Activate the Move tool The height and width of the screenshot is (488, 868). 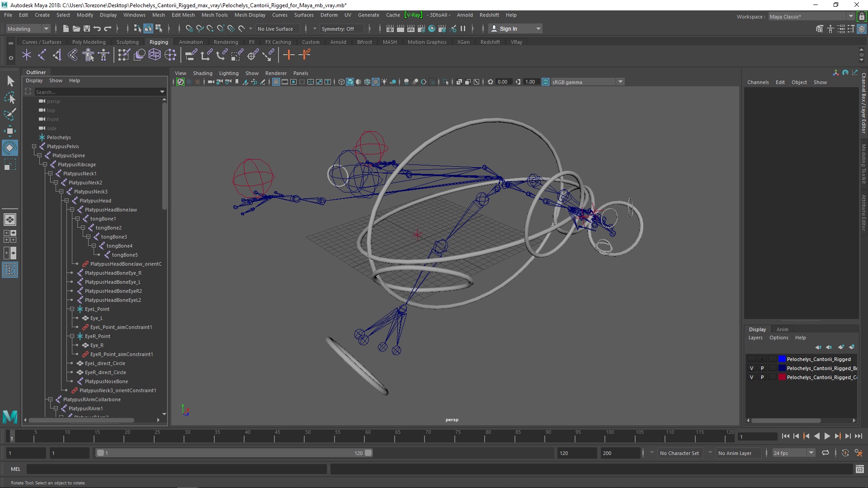[10, 131]
